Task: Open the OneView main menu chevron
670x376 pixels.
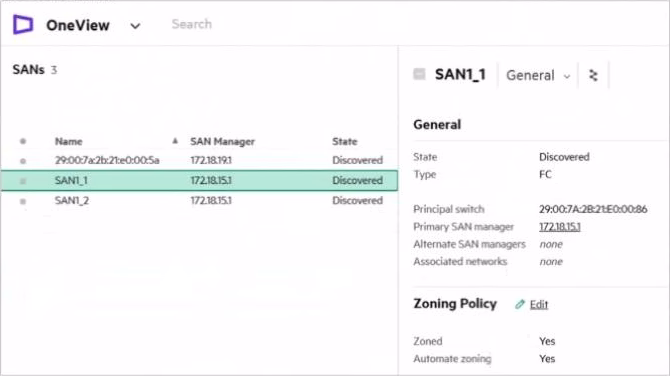Action: [x=135, y=26]
